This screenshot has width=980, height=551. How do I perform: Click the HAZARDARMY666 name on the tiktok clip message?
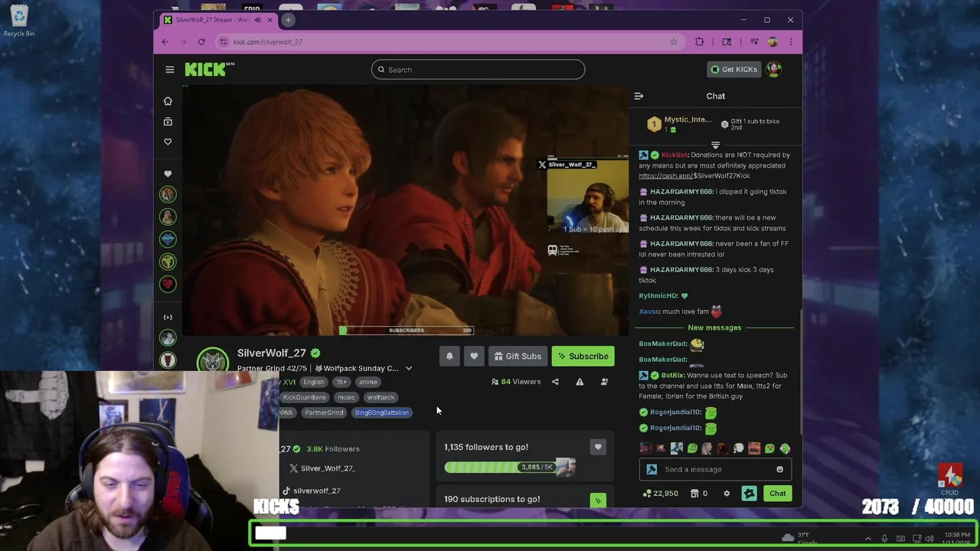(x=681, y=191)
